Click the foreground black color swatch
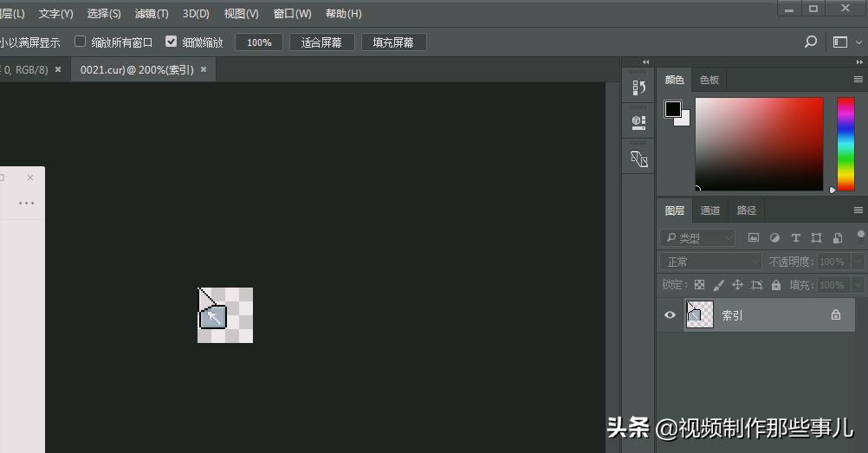 (672, 108)
